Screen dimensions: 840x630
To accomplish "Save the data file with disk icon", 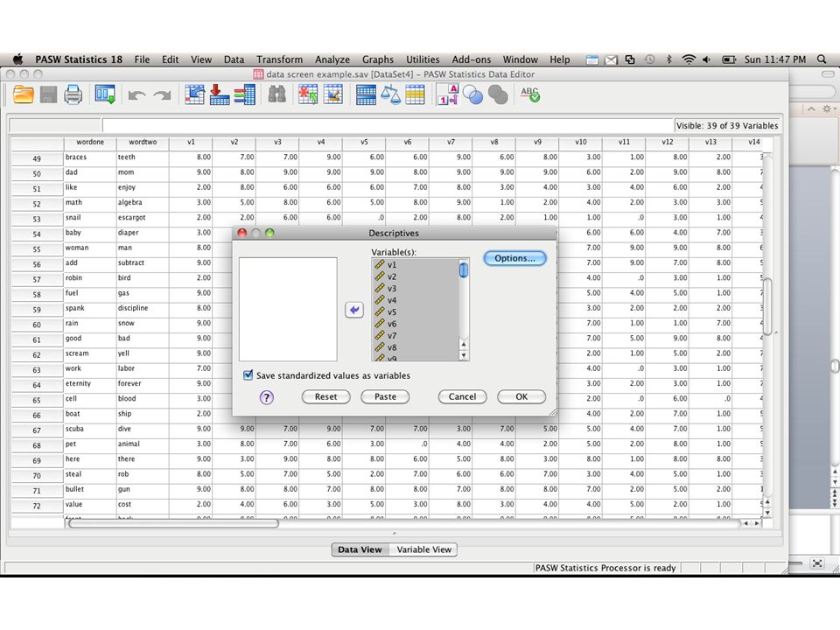I will (x=48, y=95).
